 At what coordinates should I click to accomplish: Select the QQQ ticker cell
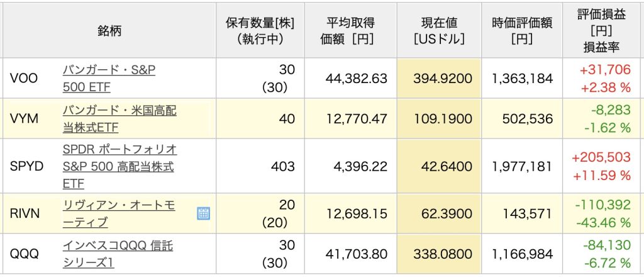tap(25, 254)
